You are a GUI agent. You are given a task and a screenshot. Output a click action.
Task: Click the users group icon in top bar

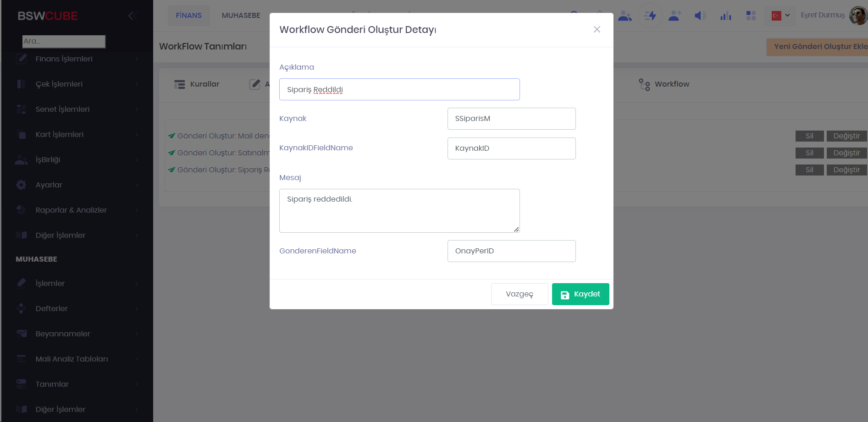coord(625,16)
